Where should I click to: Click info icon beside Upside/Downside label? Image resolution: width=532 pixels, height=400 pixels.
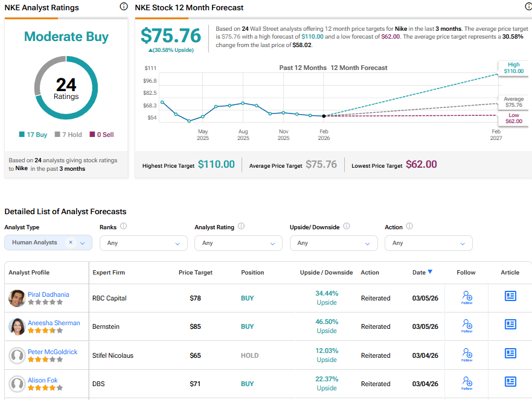tap(347, 226)
